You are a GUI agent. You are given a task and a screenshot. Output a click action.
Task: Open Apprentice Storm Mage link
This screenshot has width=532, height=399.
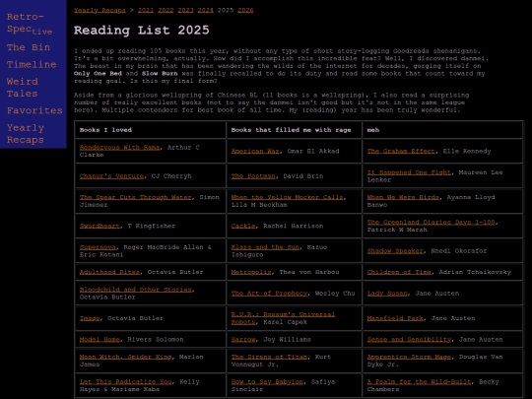pyautogui.click(x=409, y=357)
